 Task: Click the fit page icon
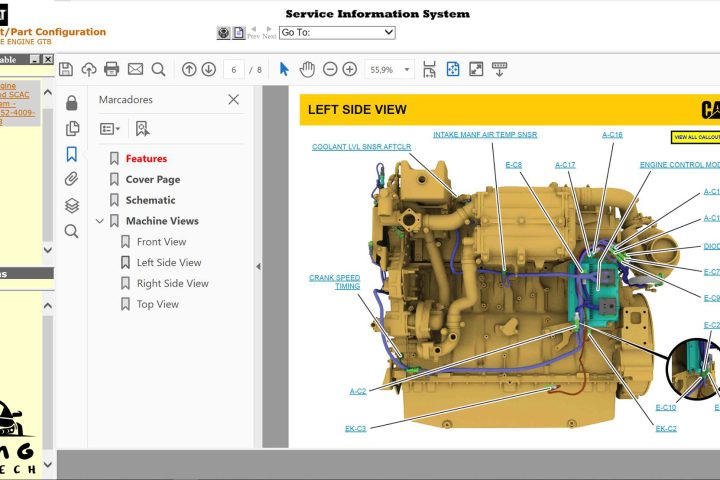453,69
